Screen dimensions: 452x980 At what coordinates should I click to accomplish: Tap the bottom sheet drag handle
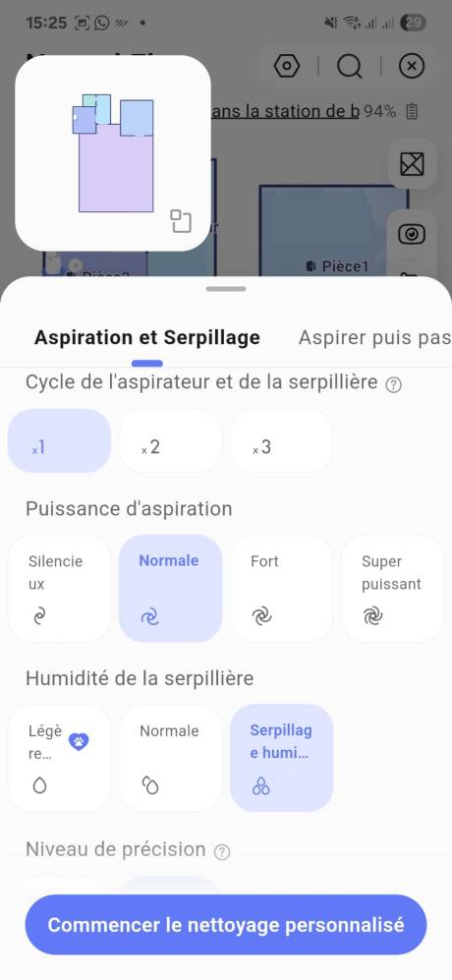point(226,289)
